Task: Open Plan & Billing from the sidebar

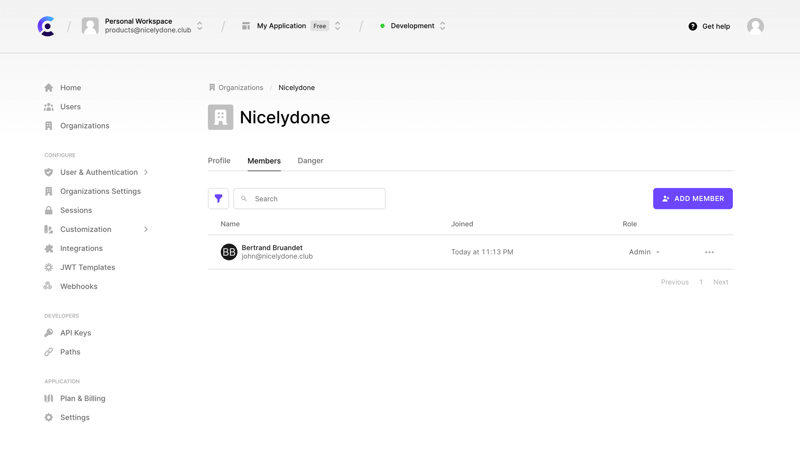Action: pos(83,398)
